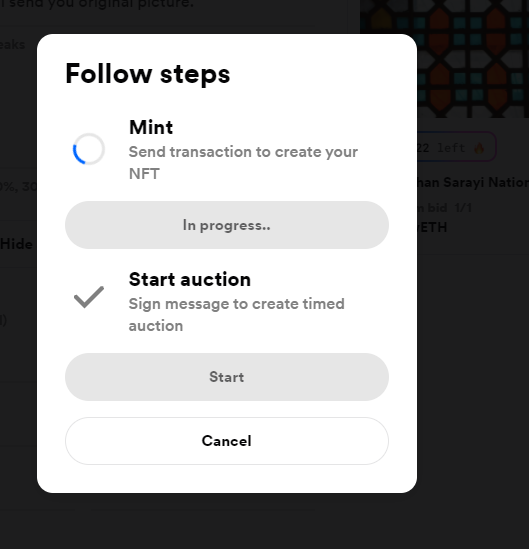Screen dimensions: 529x549
Task: Click the Mint loading spinner icon
Action: [89, 149]
